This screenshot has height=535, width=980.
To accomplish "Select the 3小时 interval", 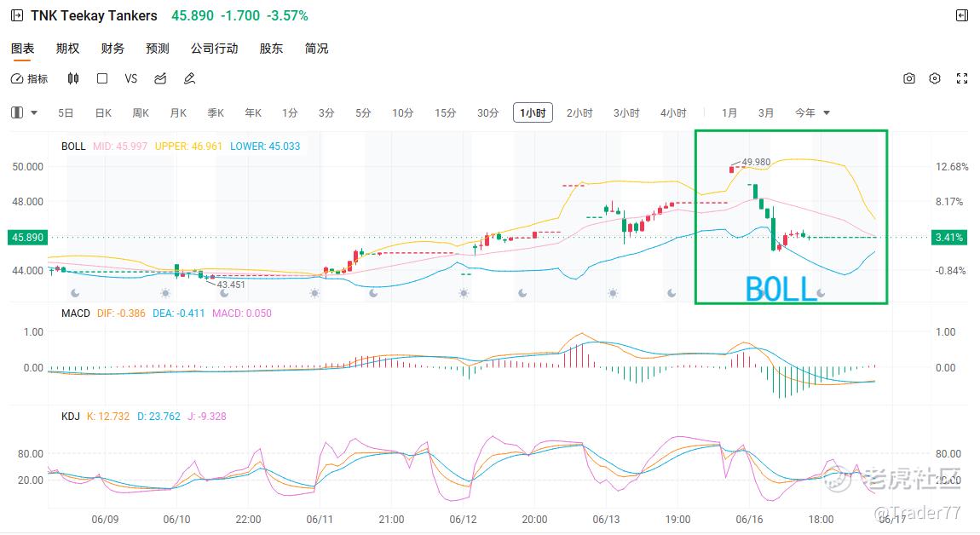I will point(626,113).
